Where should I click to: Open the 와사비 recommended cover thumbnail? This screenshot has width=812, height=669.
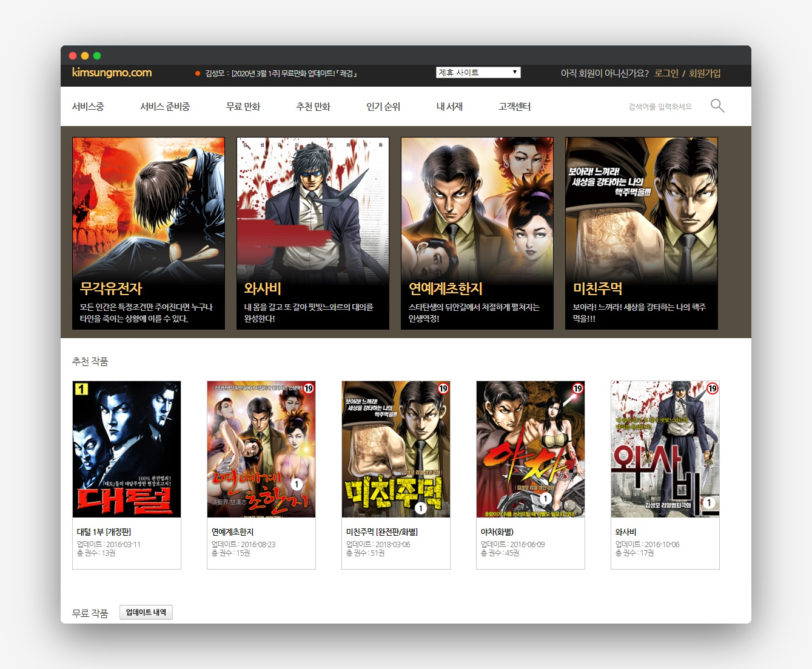[x=665, y=449]
